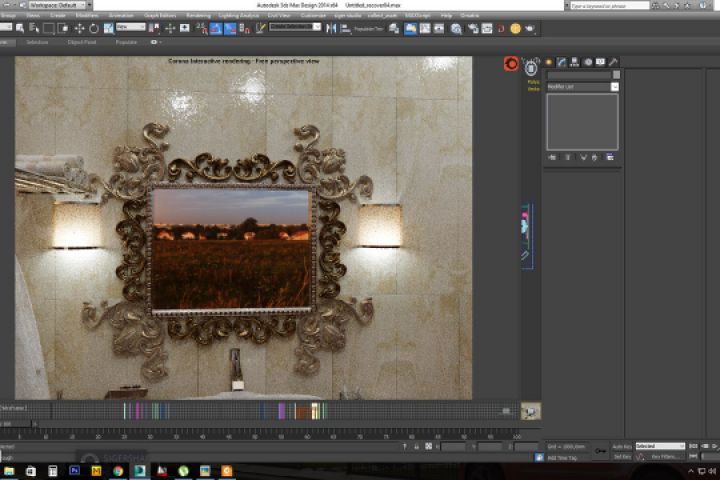Open the Display panel tab

click(600, 62)
